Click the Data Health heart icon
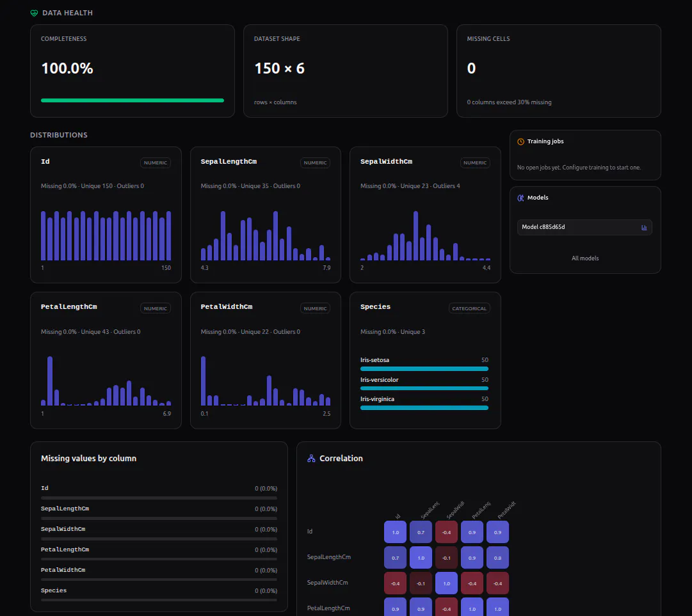 click(34, 13)
